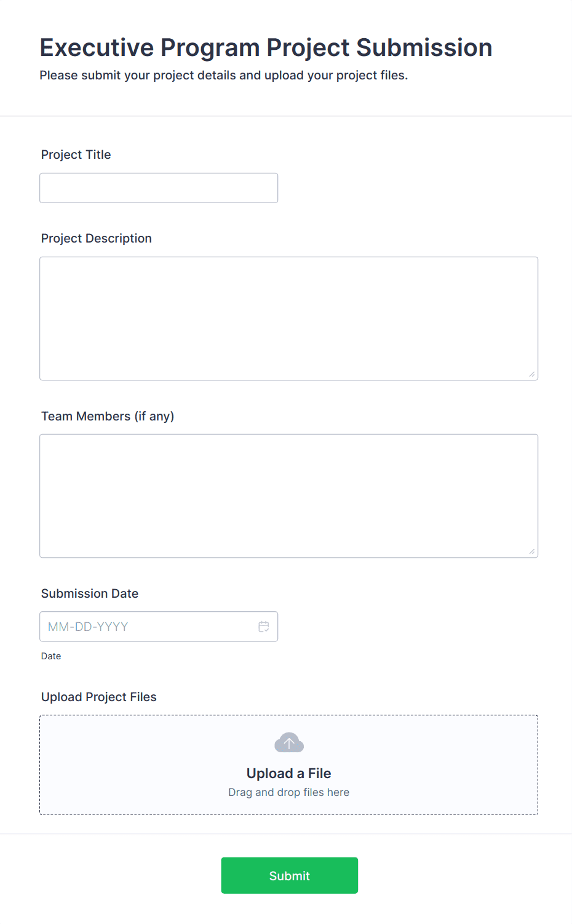This screenshot has width=572, height=924.
Task: Click inside the Project Description text area
Action: 288,318
